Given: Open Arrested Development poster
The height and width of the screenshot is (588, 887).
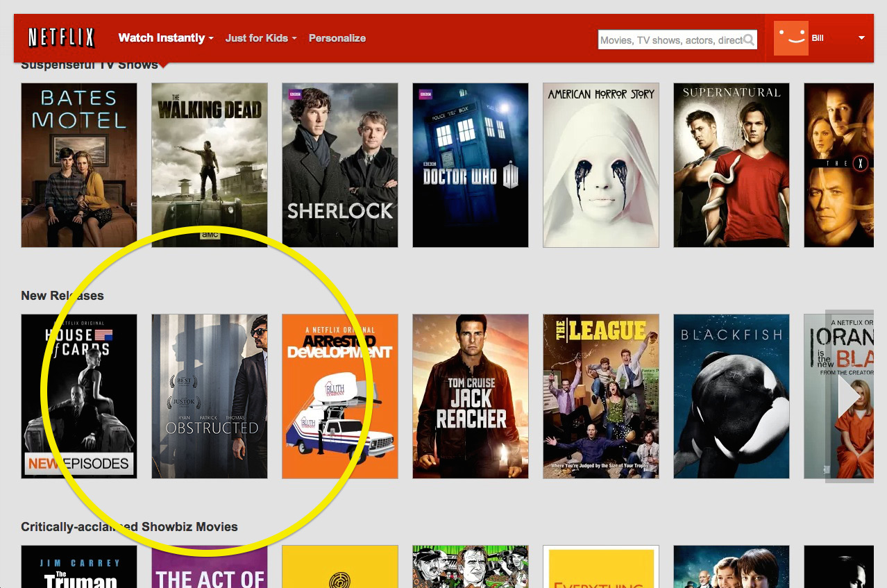Looking at the screenshot, I should coord(340,396).
